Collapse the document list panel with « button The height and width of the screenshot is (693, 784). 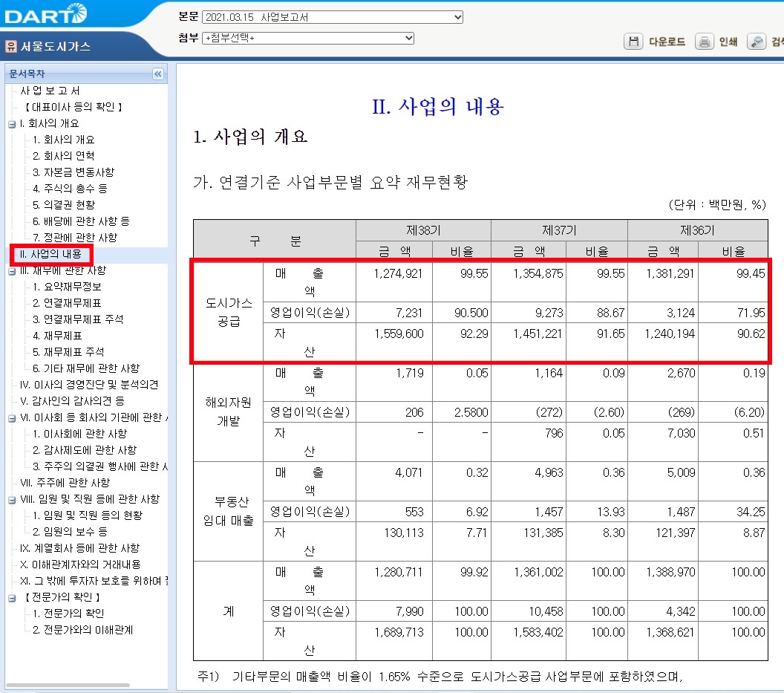[157, 74]
